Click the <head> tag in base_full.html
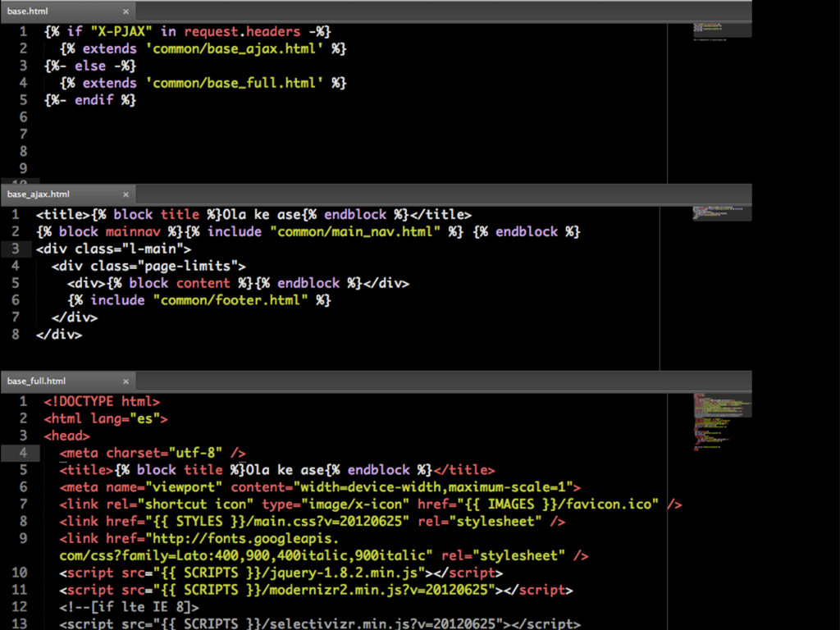 (67, 436)
